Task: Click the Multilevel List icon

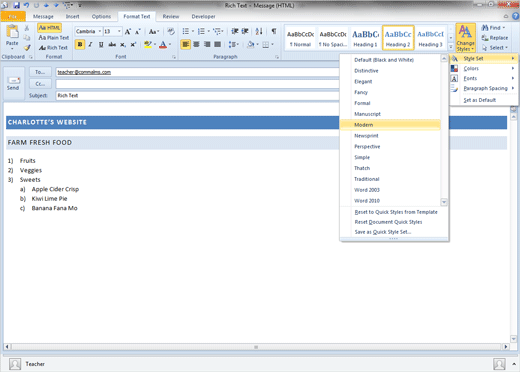Action: 218,32
